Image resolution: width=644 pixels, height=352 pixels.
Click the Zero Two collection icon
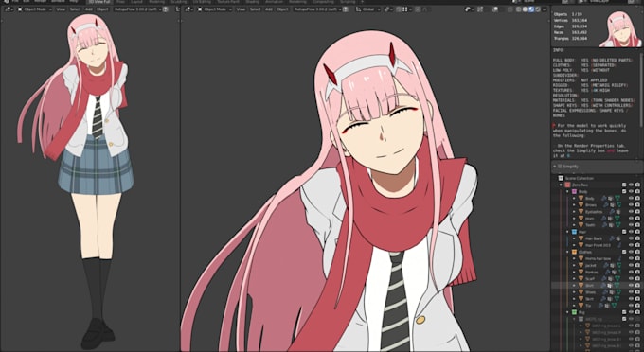568,185
